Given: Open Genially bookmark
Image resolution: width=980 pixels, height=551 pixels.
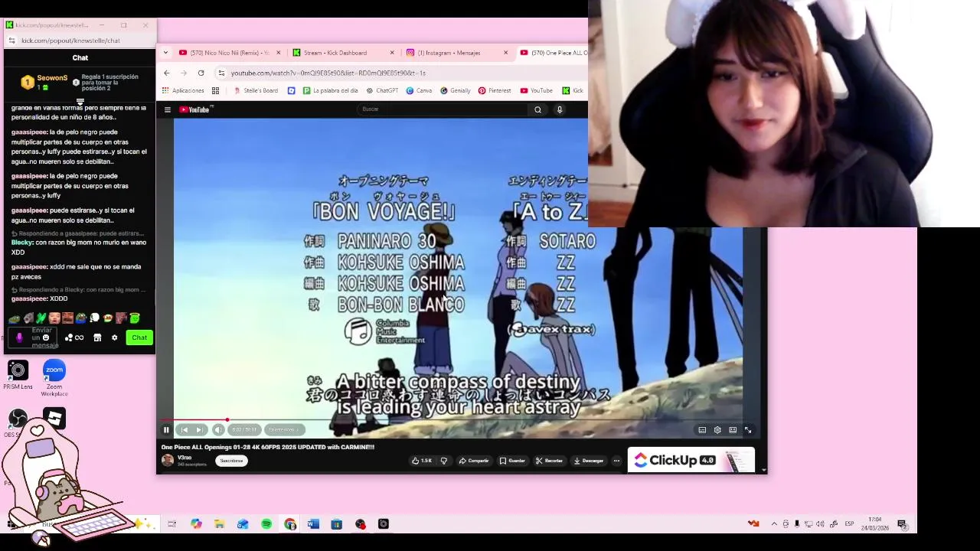Looking at the screenshot, I should click(x=455, y=90).
